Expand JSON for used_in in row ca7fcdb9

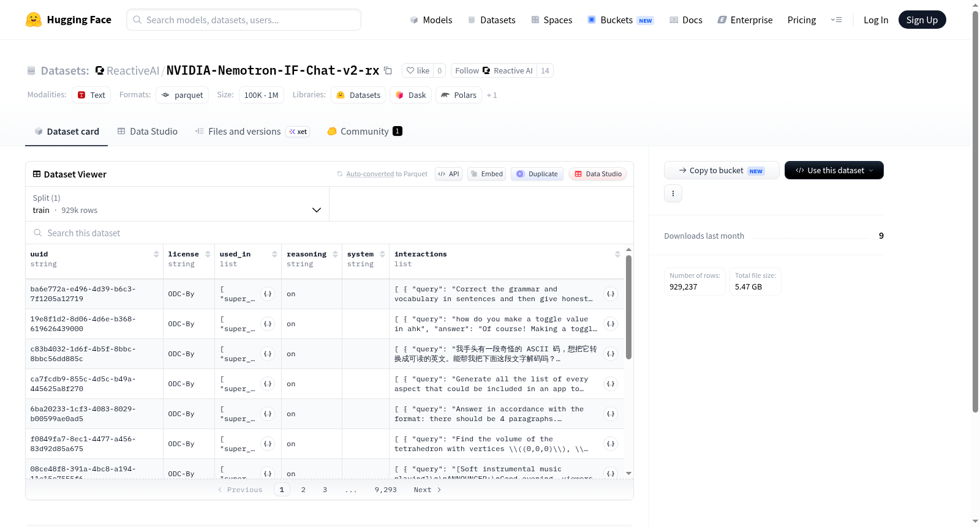click(268, 384)
